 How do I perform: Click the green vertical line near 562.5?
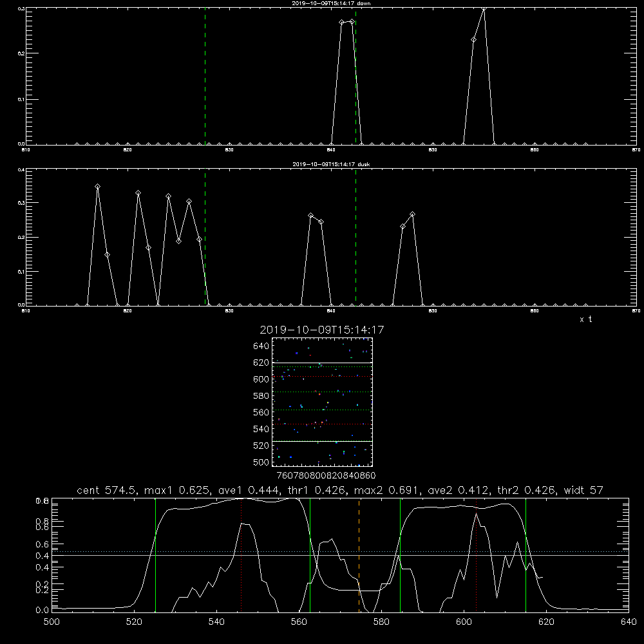(x=310, y=554)
